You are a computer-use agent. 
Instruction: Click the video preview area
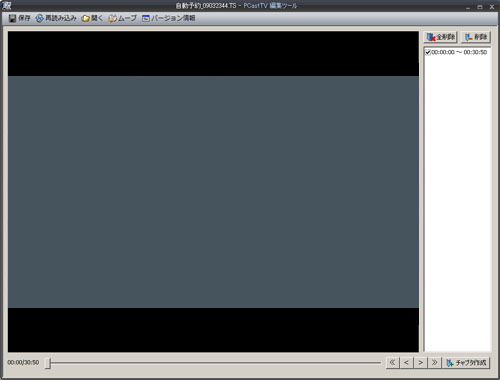[x=213, y=192]
